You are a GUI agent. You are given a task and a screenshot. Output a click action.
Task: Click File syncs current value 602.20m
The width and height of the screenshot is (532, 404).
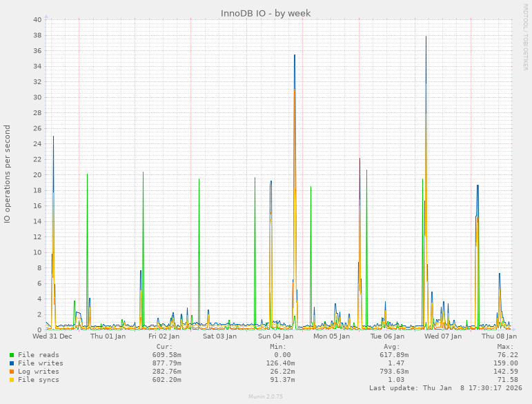(166, 380)
